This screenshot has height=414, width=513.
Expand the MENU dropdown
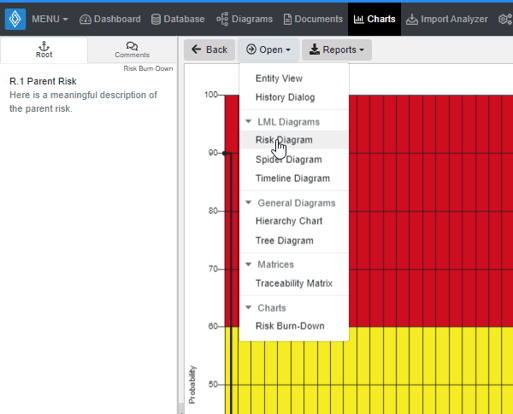click(50, 19)
